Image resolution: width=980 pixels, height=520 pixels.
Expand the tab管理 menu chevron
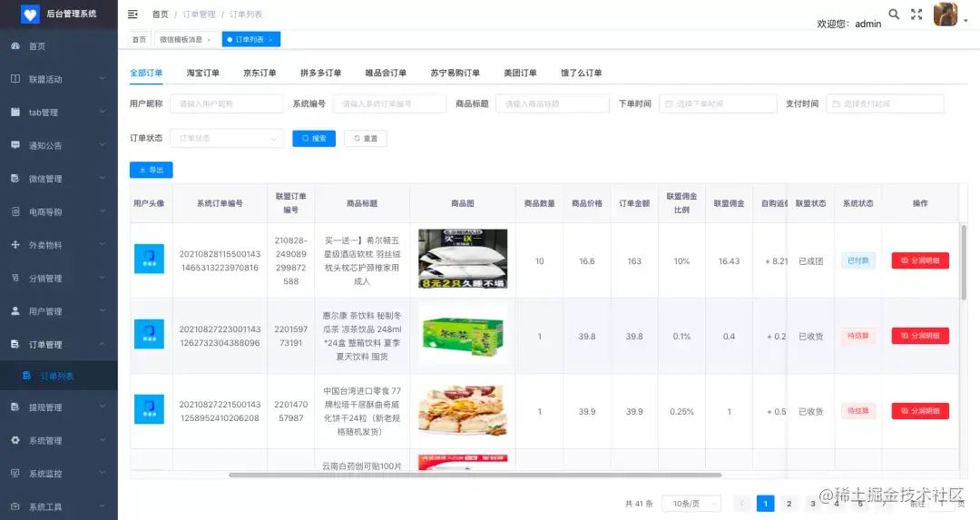click(103, 112)
